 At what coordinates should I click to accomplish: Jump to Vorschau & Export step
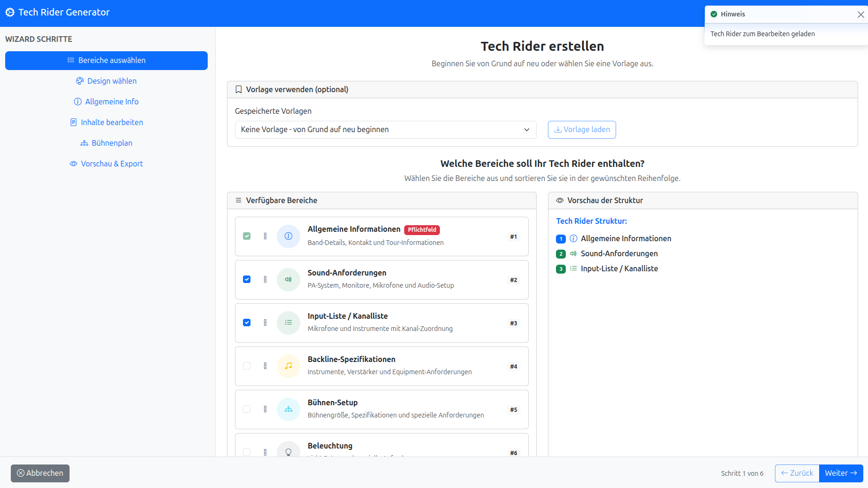click(x=106, y=164)
